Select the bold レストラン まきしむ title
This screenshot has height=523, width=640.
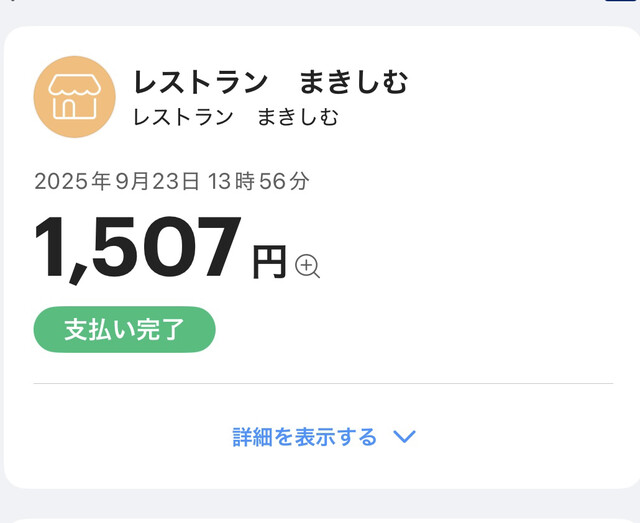(x=270, y=83)
